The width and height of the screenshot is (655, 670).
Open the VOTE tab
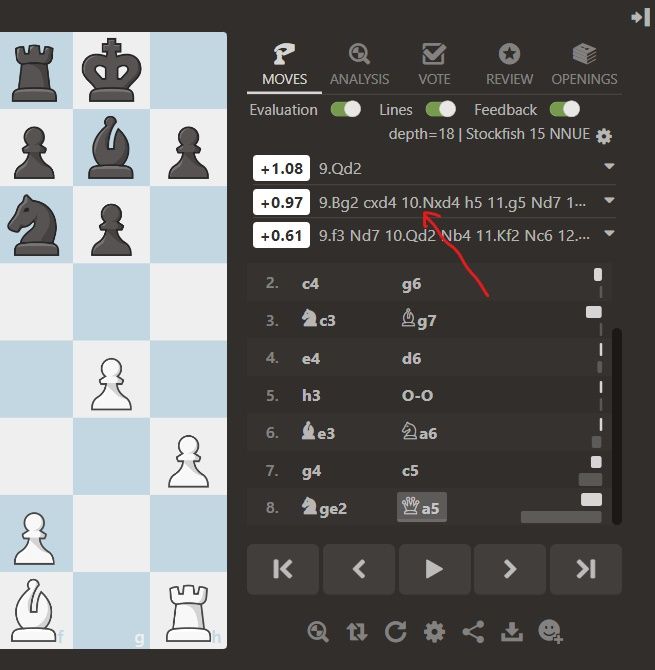(x=434, y=65)
